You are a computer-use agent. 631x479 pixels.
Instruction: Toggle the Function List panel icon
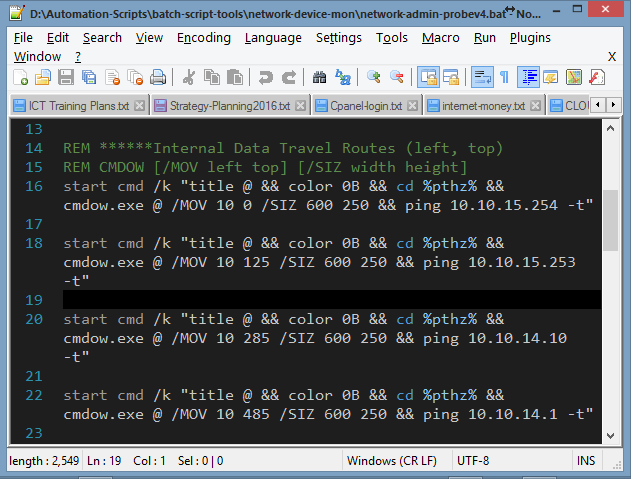pyautogui.click(x=597, y=77)
